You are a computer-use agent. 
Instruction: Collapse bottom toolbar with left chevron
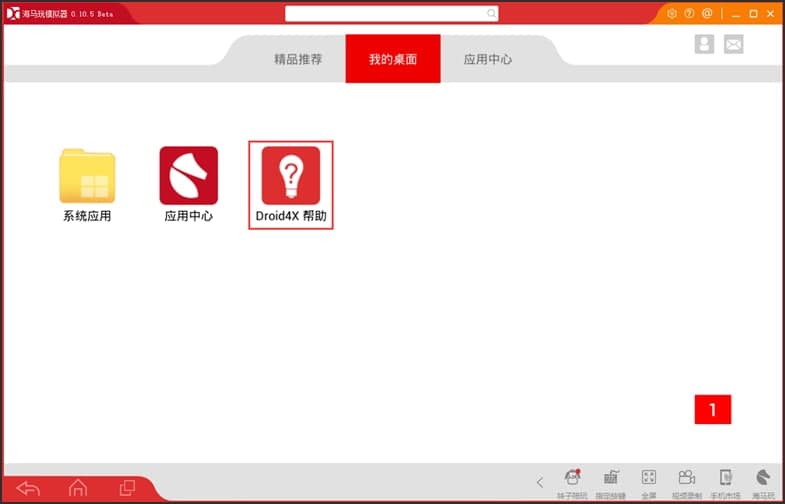(x=540, y=482)
